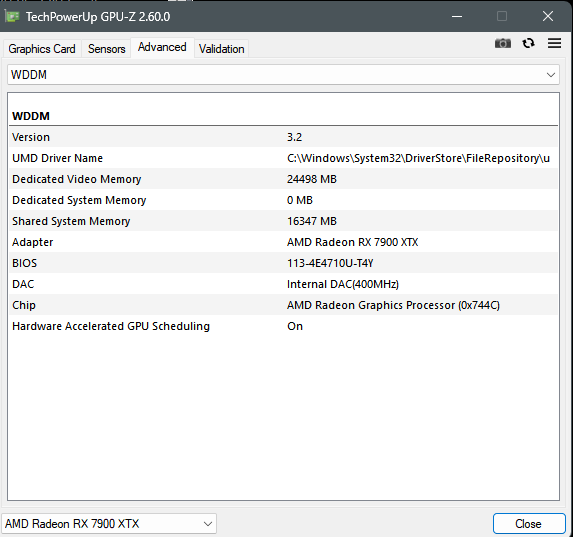
Task: Select the Chip row label
Action: click(24, 305)
